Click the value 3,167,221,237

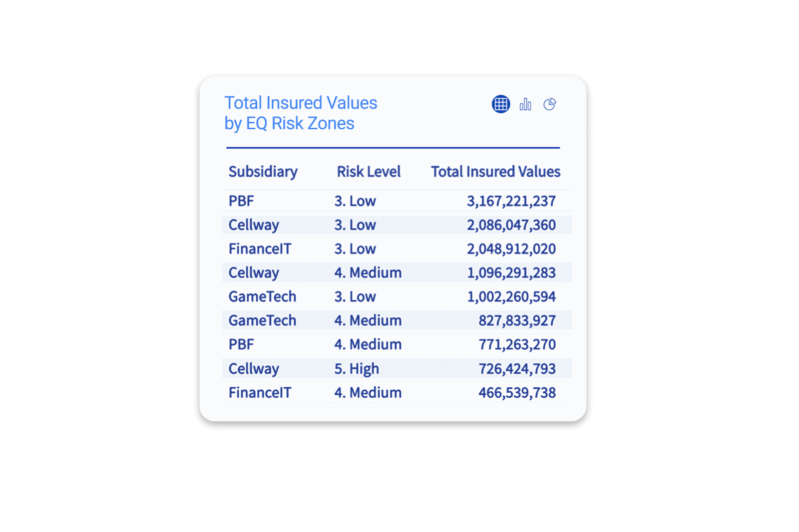pos(511,201)
